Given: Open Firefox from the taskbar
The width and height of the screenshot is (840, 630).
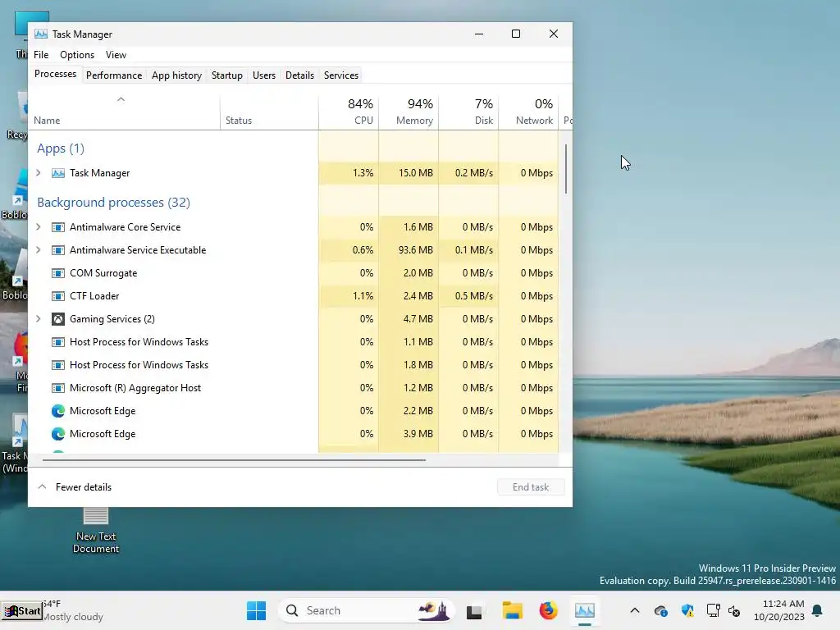Looking at the screenshot, I should [548, 610].
